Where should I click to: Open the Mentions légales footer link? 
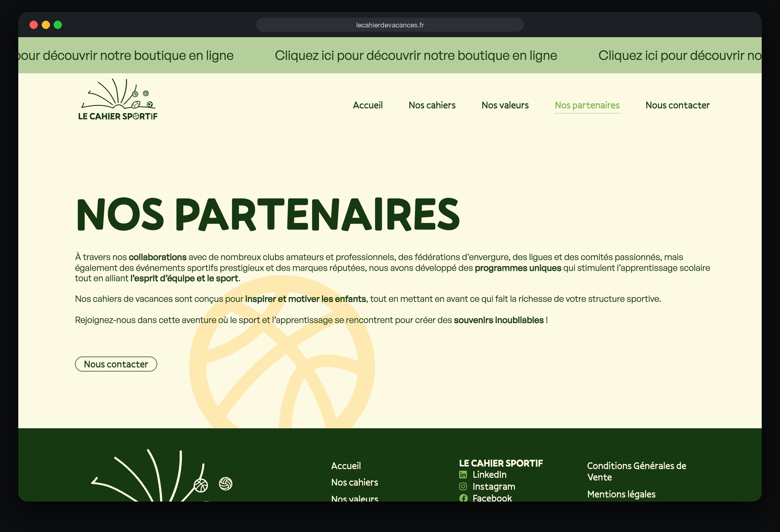(621, 494)
